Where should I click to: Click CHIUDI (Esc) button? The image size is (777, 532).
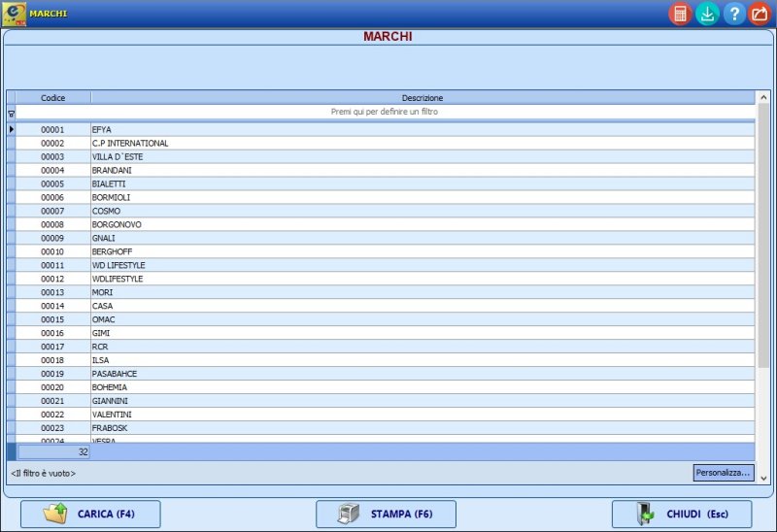coord(682,514)
